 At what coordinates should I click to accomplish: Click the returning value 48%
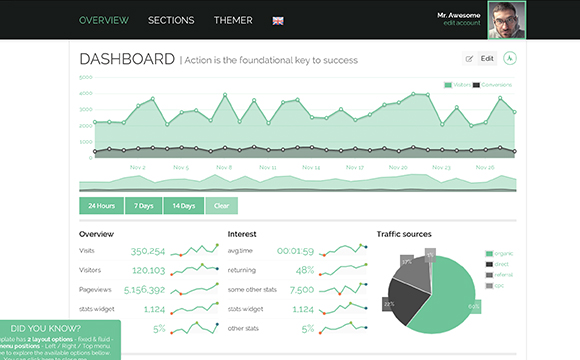click(305, 270)
